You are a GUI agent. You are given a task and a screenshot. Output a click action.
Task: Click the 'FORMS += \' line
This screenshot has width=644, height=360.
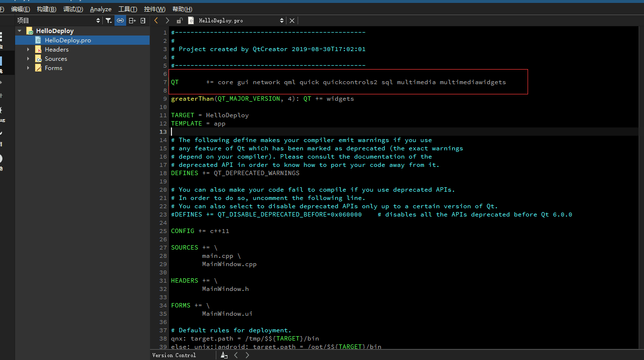click(x=190, y=306)
